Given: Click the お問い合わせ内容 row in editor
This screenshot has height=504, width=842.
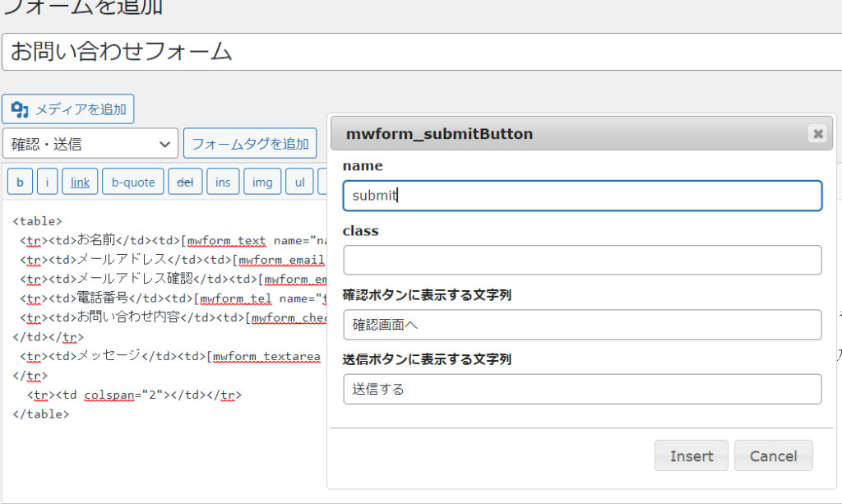Looking at the screenshot, I should (x=173, y=317).
